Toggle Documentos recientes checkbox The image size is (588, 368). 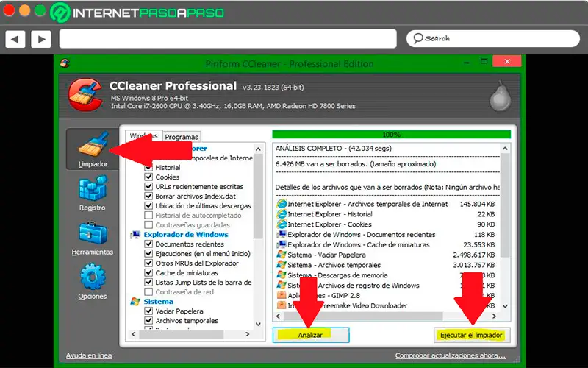coord(148,244)
